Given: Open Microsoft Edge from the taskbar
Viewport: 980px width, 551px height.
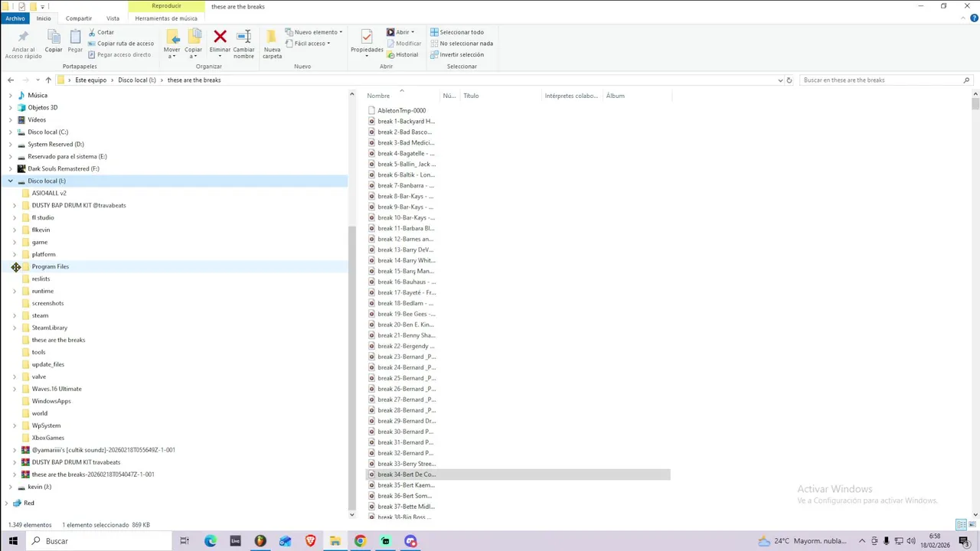Looking at the screenshot, I should (210, 541).
